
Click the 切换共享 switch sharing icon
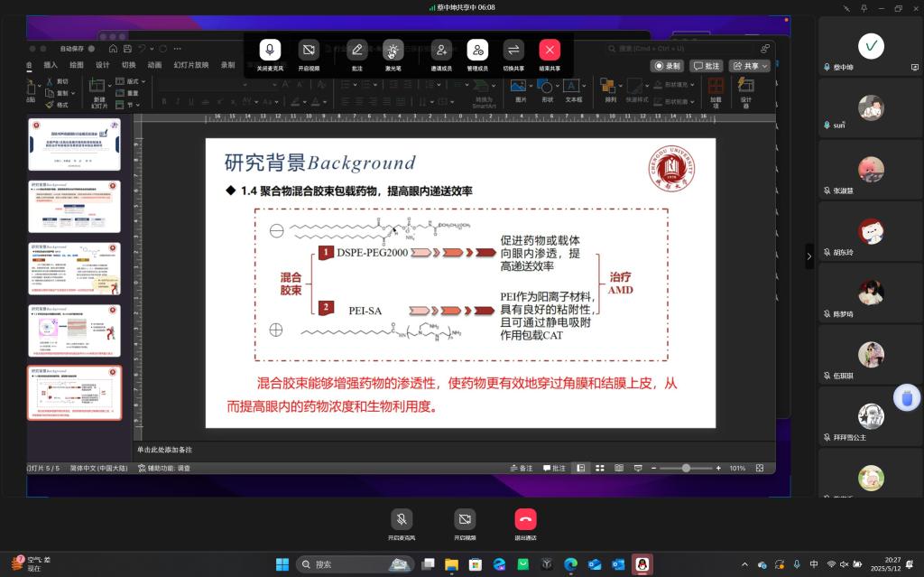513,51
